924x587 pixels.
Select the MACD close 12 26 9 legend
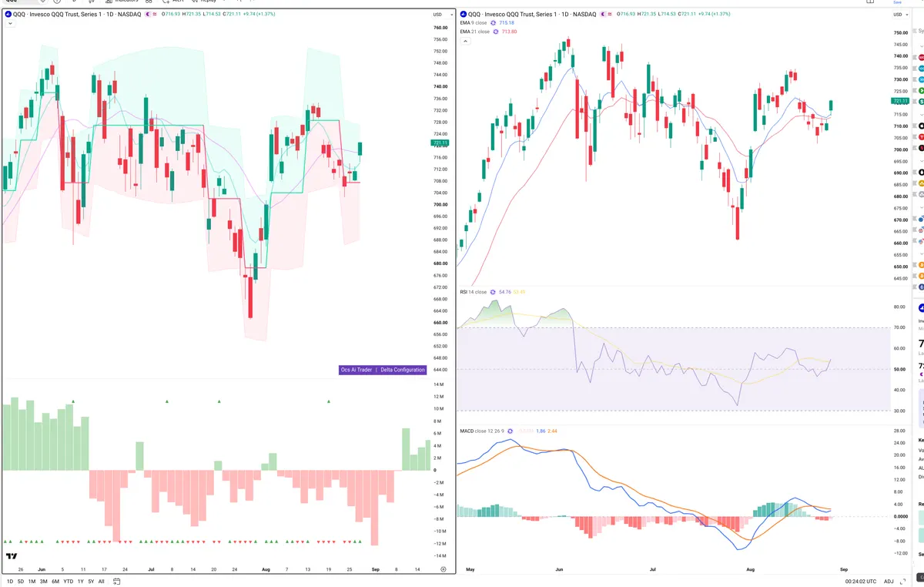pos(482,431)
